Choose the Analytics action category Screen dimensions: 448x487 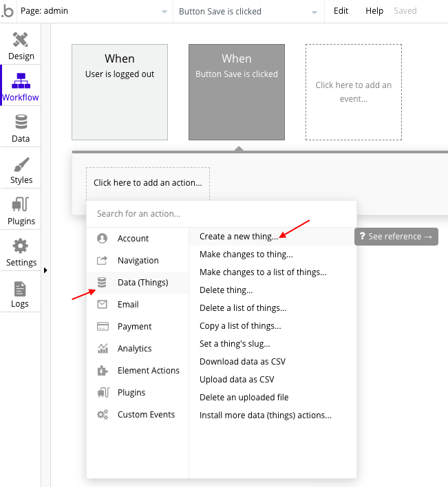[138, 349]
